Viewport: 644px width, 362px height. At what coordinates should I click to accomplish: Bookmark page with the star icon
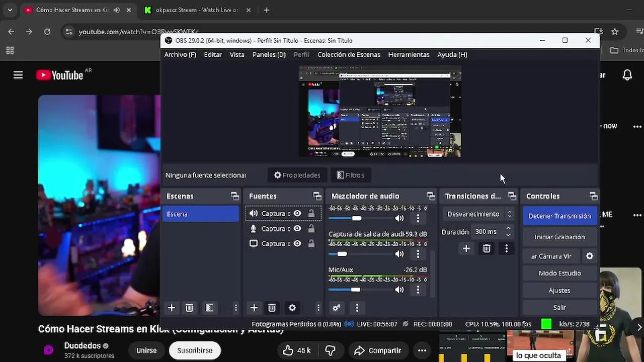click(615, 32)
